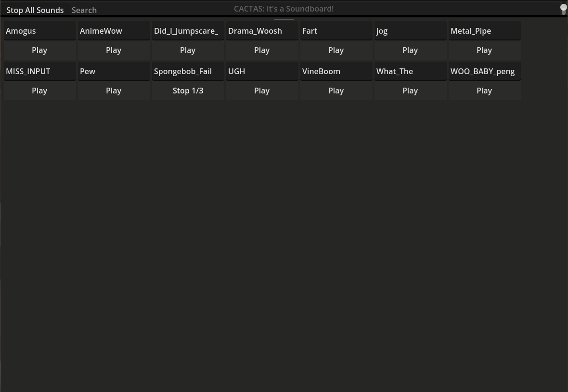The width and height of the screenshot is (568, 392).
Task: Select the VineBoom name label
Action: pyautogui.click(x=336, y=71)
